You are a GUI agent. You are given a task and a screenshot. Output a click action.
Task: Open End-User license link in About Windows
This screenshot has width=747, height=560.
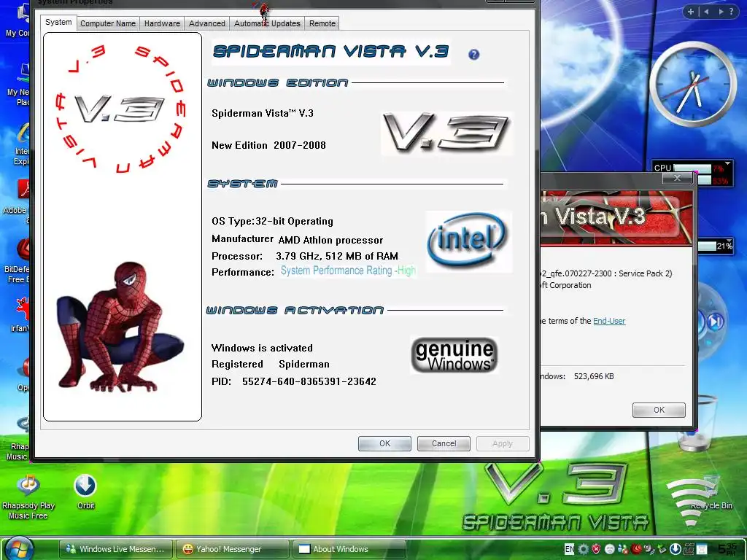click(609, 321)
